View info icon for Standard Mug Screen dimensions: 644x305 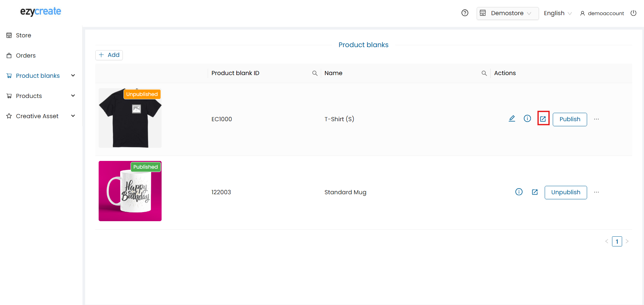tap(519, 192)
